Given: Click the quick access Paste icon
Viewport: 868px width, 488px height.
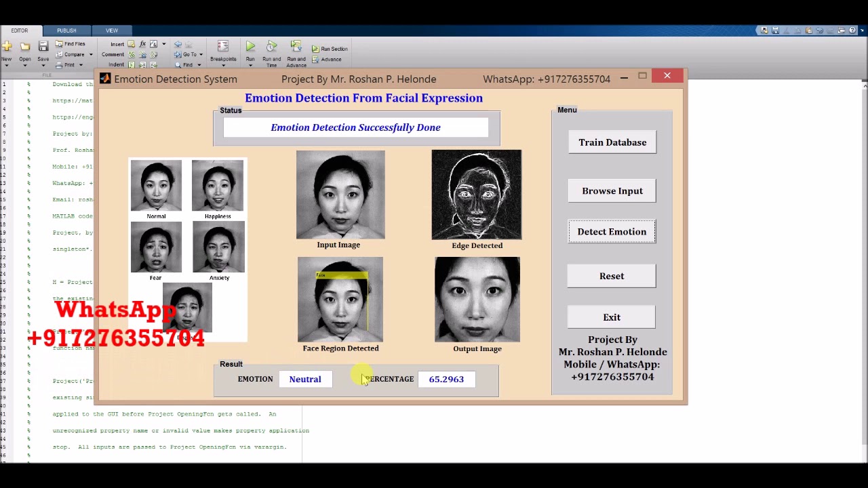Looking at the screenshot, I should tap(808, 30).
